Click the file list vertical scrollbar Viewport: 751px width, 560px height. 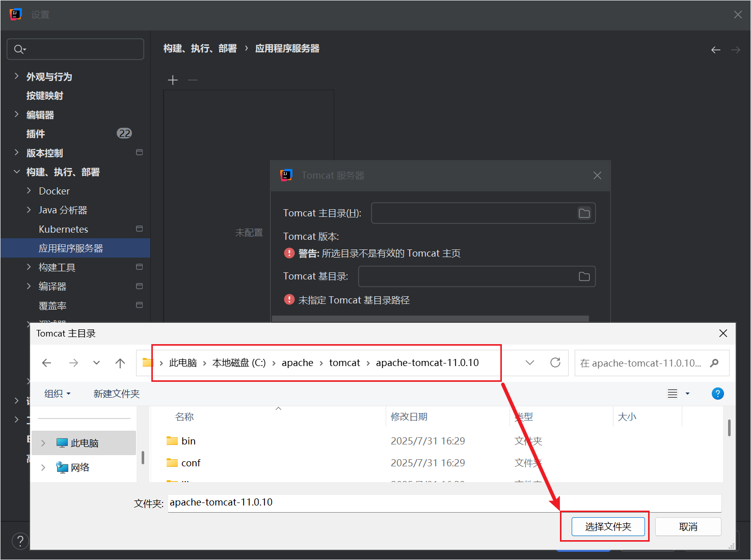point(729,428)
